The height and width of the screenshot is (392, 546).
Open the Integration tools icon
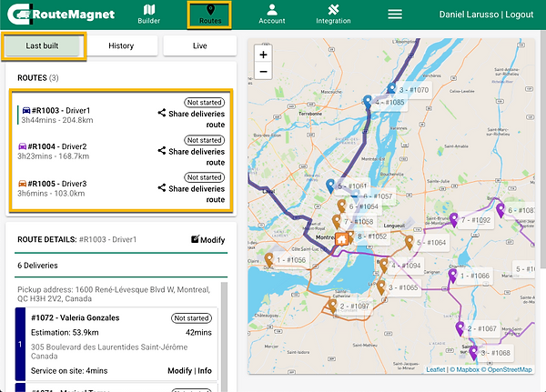coord(333,9)
